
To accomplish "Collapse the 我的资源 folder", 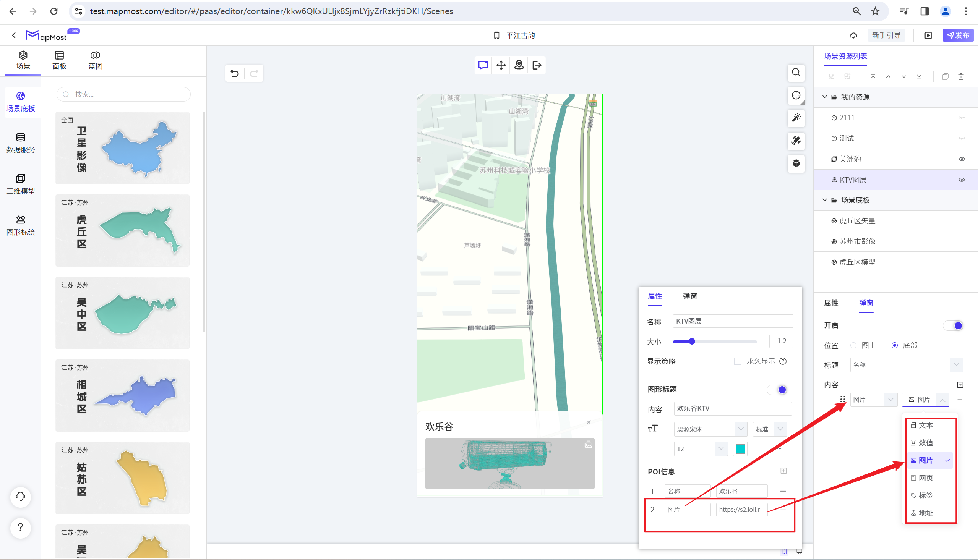I will 824,97.
